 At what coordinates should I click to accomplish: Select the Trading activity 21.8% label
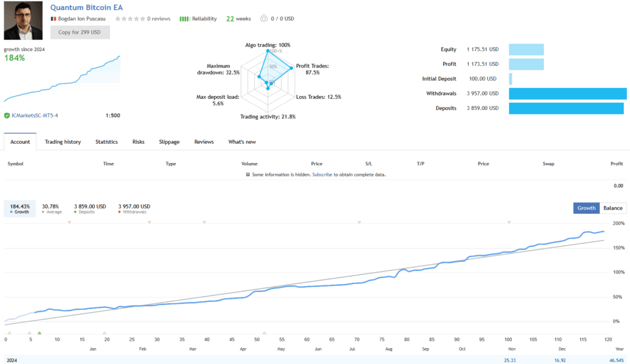[268, 116]
